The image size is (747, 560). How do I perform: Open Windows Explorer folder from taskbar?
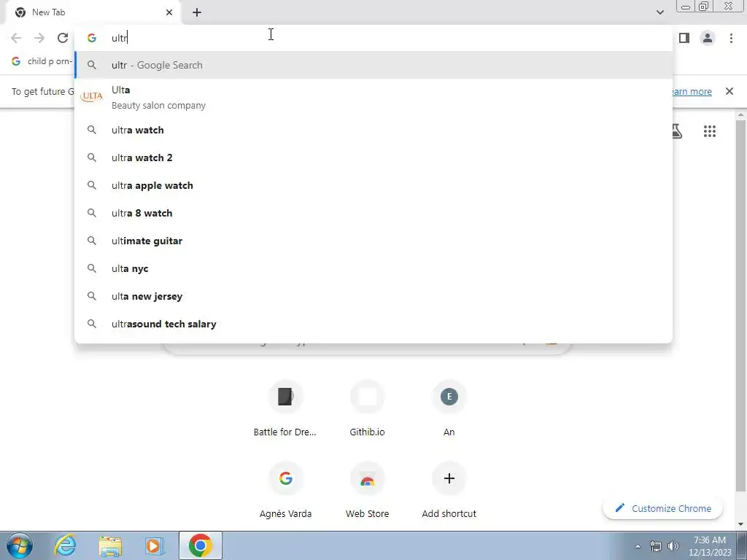(x=110, y=545)
